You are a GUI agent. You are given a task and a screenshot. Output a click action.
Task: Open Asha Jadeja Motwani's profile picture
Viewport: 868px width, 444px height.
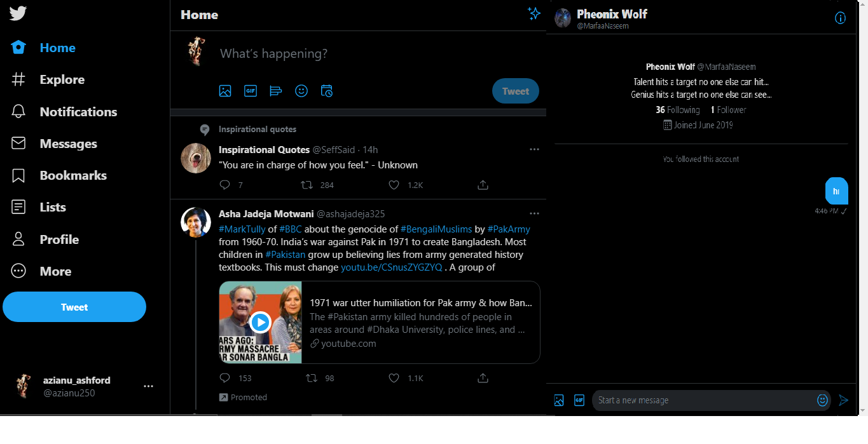[196, 222]
